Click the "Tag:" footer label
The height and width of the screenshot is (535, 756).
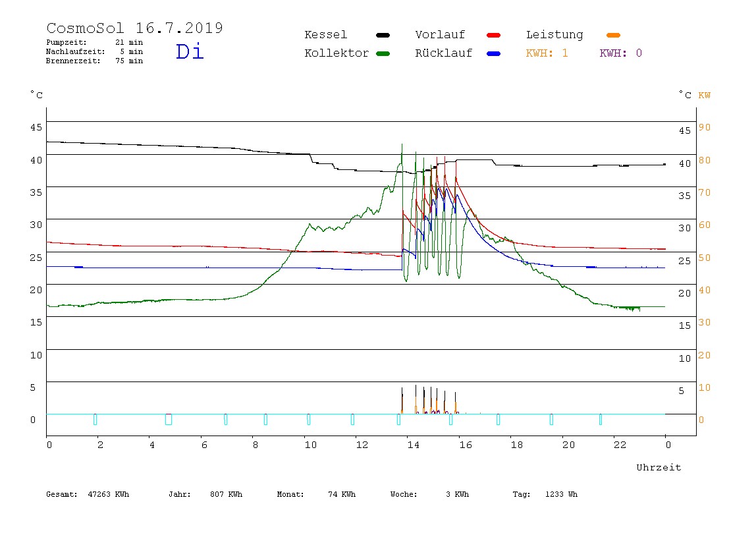tap(522, 494)
